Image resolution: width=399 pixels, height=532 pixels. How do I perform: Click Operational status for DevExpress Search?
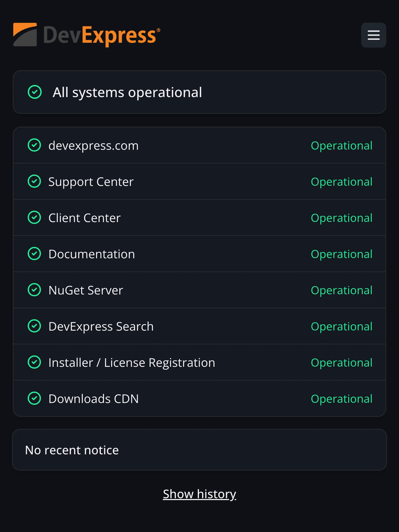tap(342, 327)
